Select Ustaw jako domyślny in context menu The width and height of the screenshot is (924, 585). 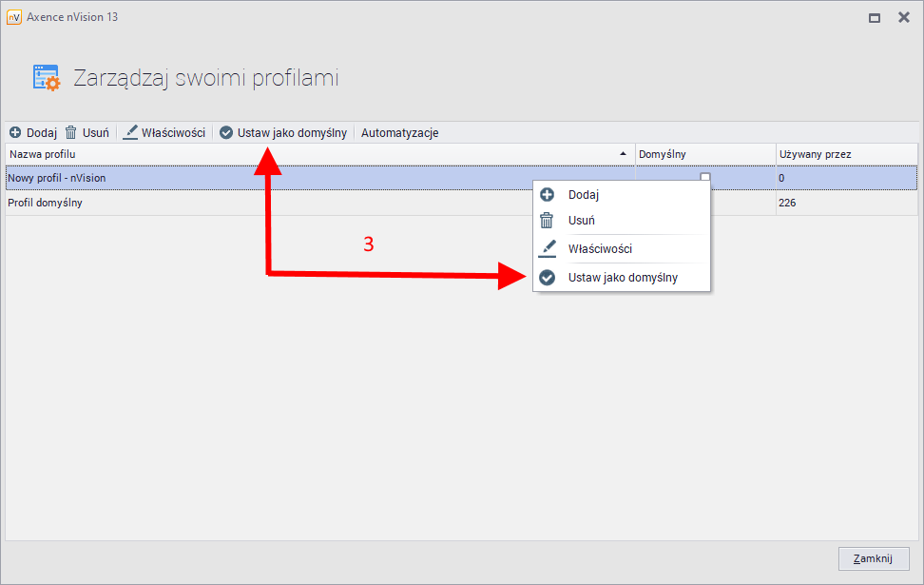tap(623, 279)
